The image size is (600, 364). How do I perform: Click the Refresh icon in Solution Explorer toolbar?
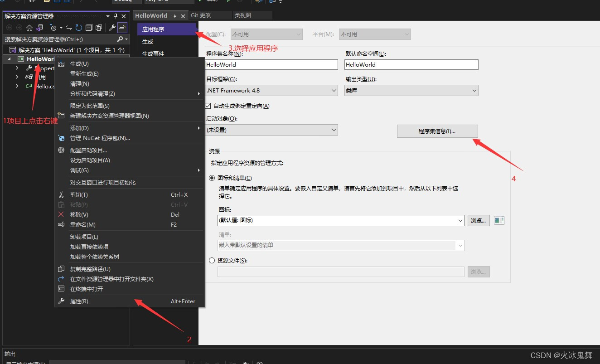(78, 28)
